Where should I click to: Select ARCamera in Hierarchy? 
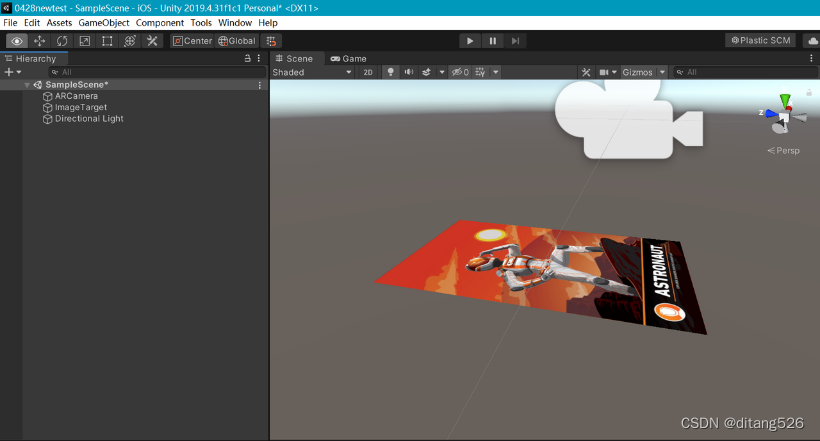click(76, 96)
